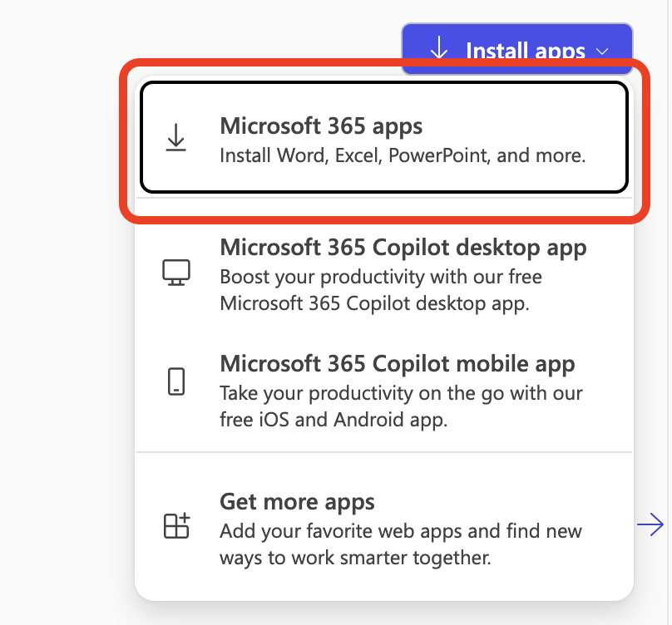672x625 pixels.
Task: Click the mobile phone icon
Action: [x=176, y=381]
